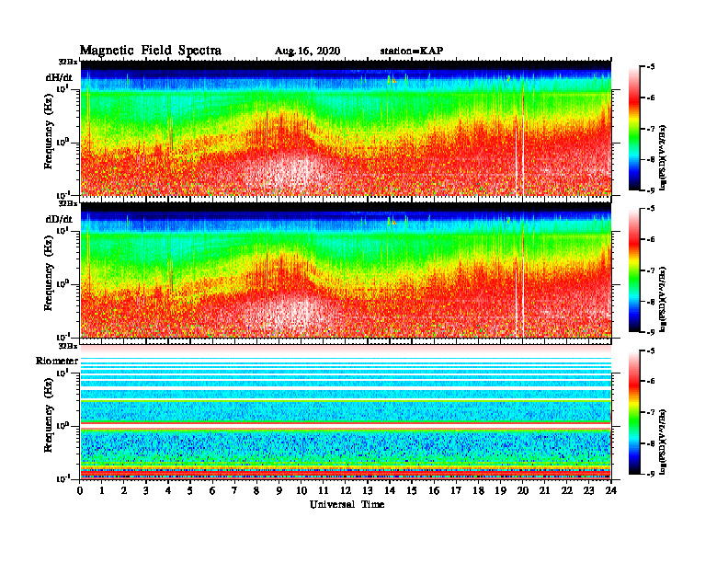Click the "-8" tick on the Riometer colorbar
728x563 pixels.
(x=651, y=443)
